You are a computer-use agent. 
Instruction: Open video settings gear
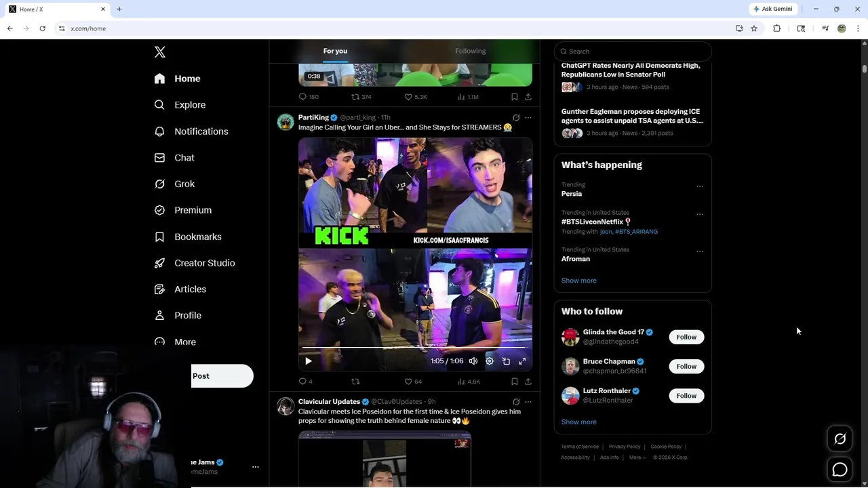click(x=490, y=361)
